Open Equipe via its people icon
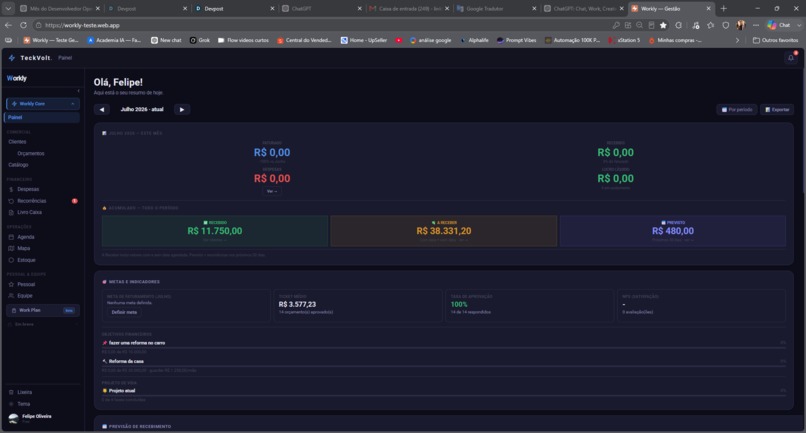Image resolution: width=806 pixels, height=433 pixels. 11,296
